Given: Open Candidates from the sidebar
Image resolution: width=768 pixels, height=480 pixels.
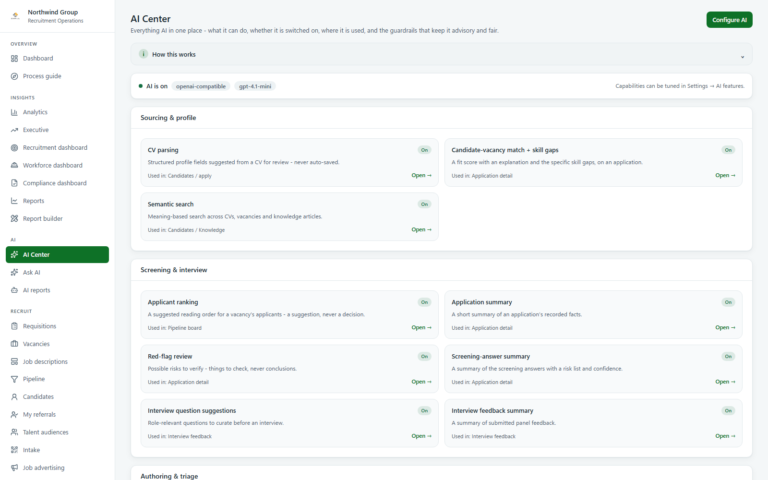Looking at the screenshot, I should 57,397.
